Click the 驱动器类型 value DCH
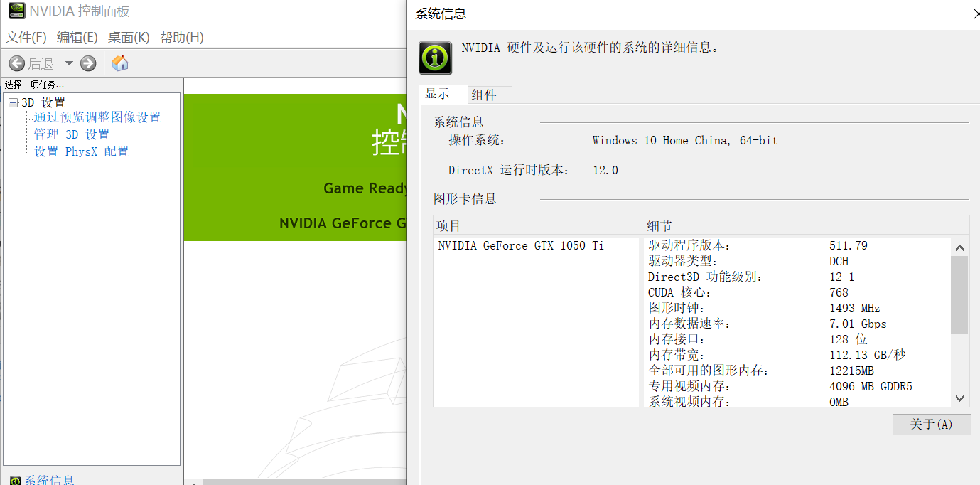 [x=839, y=261]
